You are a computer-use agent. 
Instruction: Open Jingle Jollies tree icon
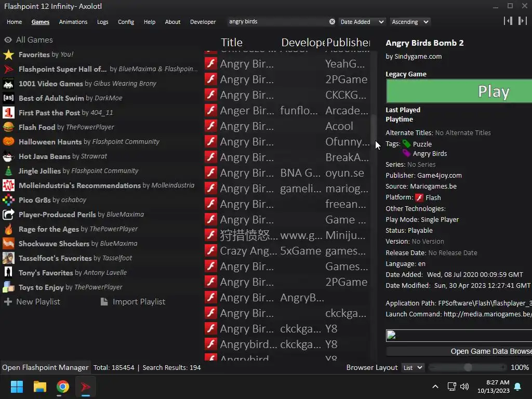coord(8,171)
